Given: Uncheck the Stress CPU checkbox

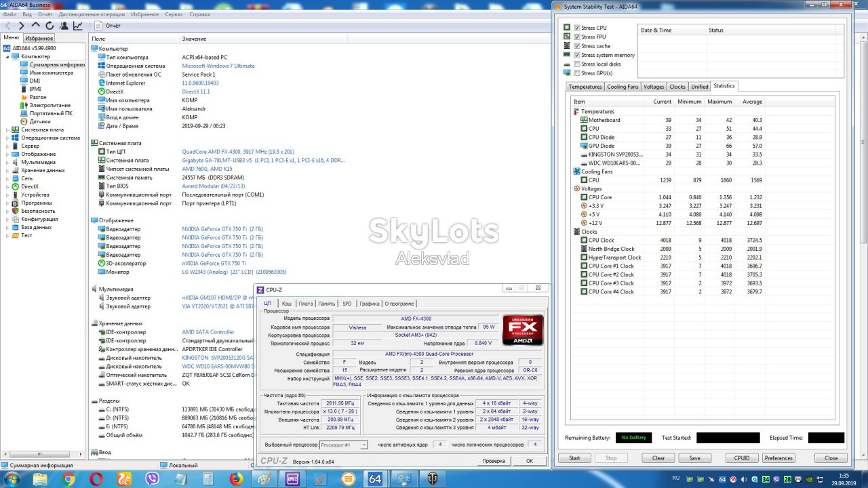Looking at the screenshot, I should click(577, 28).
